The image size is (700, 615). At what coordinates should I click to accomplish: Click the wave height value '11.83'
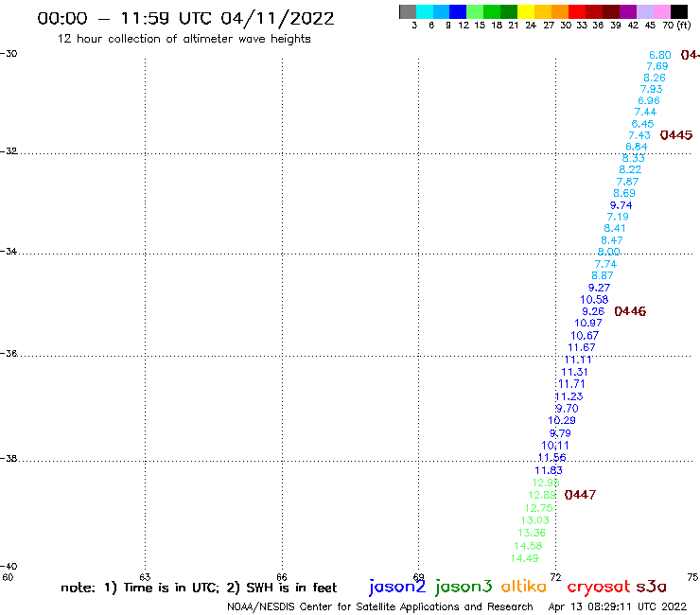(x=549, y=470)
